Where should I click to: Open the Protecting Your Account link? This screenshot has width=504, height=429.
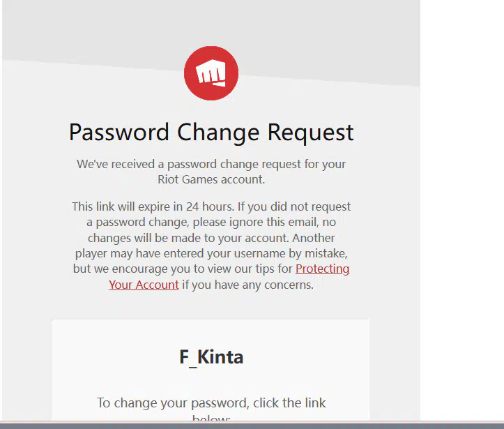point(322,269)
